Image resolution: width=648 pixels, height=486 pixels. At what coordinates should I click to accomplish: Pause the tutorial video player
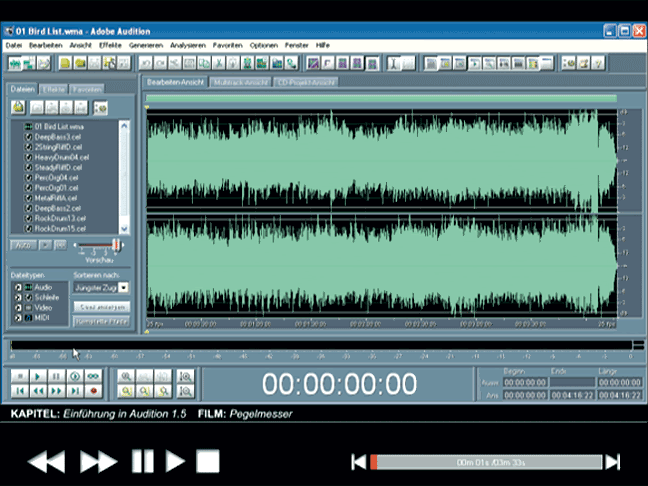(143, 461)
